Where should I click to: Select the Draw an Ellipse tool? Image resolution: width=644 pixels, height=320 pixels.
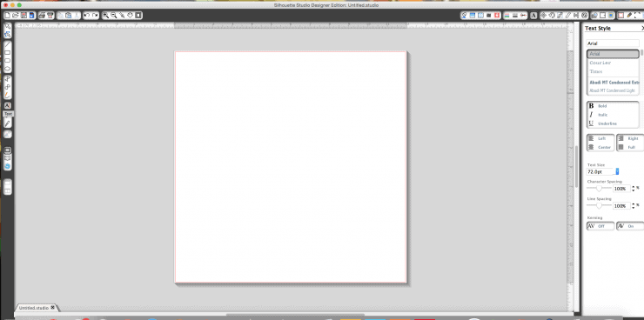7,69
